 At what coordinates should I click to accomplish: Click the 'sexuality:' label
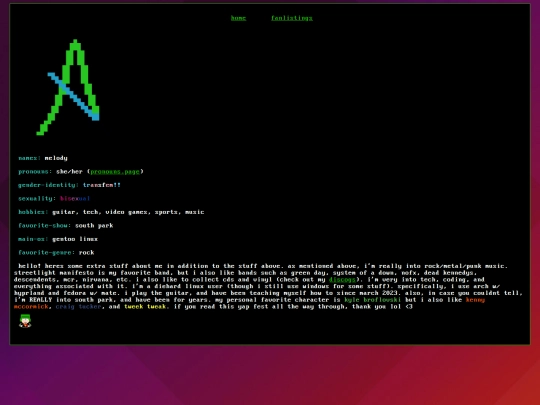(x=37, y=198)
